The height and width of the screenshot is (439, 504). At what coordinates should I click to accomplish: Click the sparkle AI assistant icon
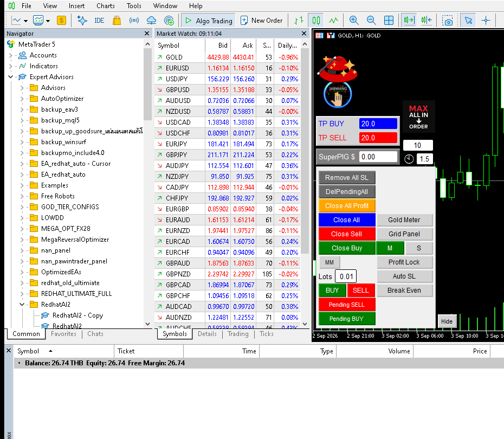pyautogui.click(x=82, y=21)
